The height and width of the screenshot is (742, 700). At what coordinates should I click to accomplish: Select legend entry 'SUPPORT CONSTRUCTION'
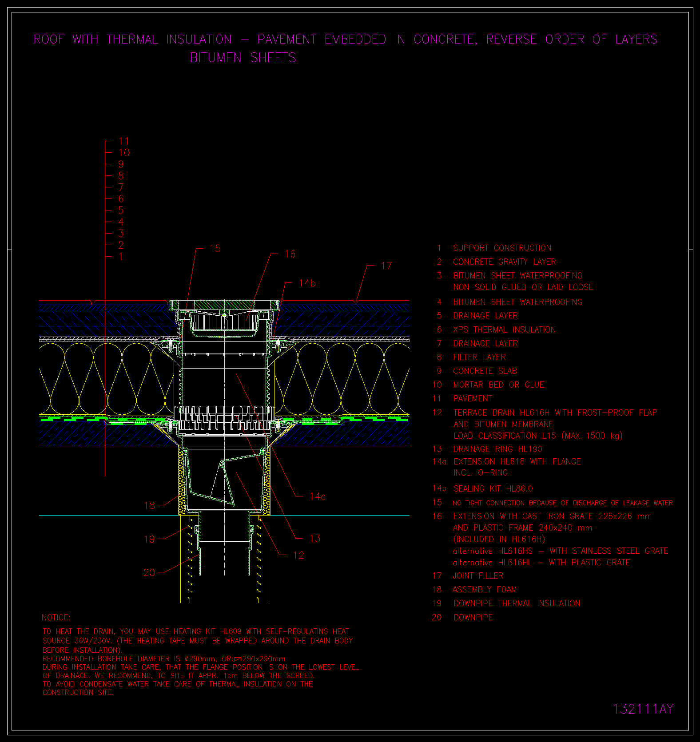502,248
